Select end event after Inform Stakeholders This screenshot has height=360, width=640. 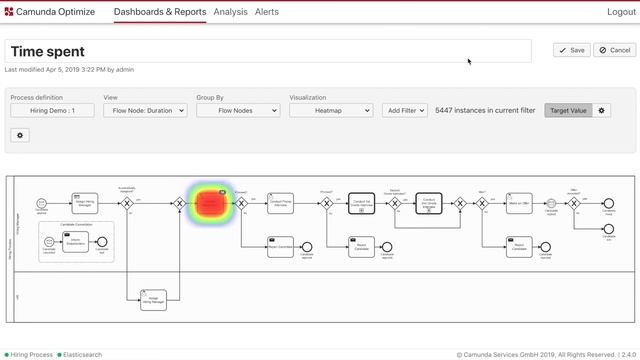(102, 242)
